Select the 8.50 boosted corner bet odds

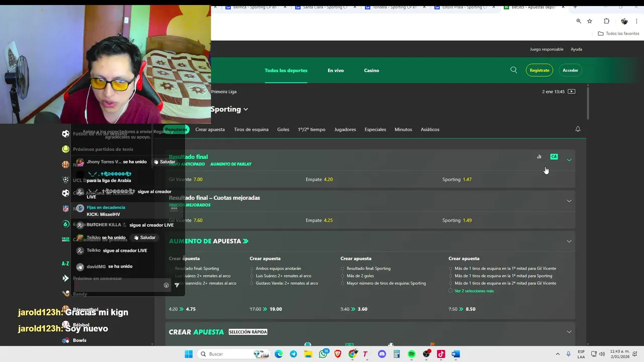pos(470,309)
